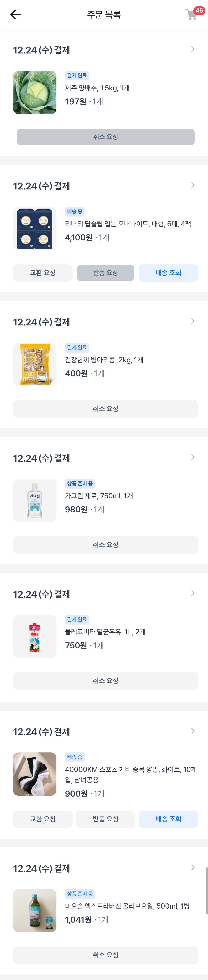This screenshot has width=208, height=980.
Task: Track delivery of the sports socks order
Action: [x=168, y=819]
